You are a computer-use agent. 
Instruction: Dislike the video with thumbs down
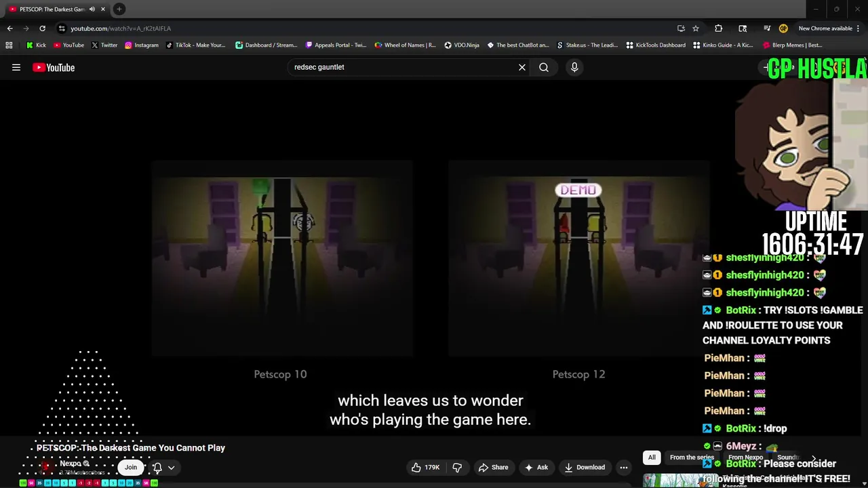pos(457,467)
